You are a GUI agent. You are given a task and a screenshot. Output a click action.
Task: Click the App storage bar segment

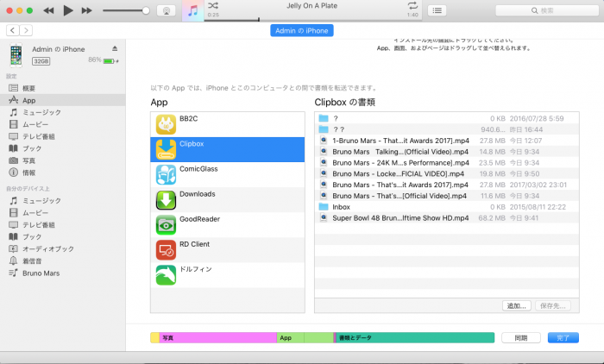(x=305, y=338)
